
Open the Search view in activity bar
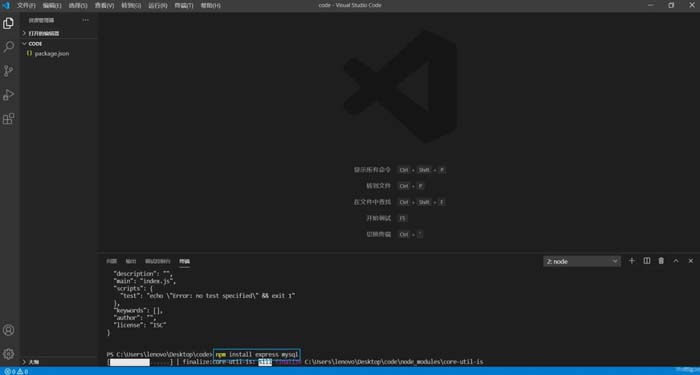8,47
